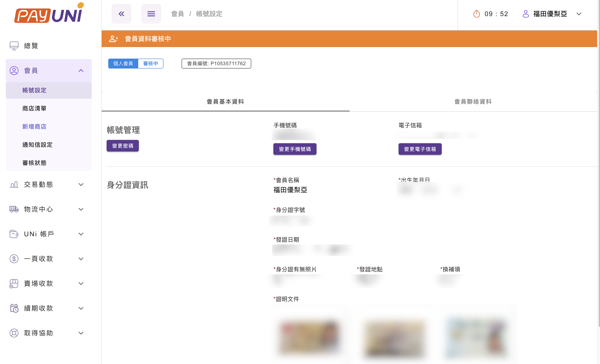This screenshot has width=600, height=364.
Task: Expand the 取得協助 chevron
Action: [81, 333]
